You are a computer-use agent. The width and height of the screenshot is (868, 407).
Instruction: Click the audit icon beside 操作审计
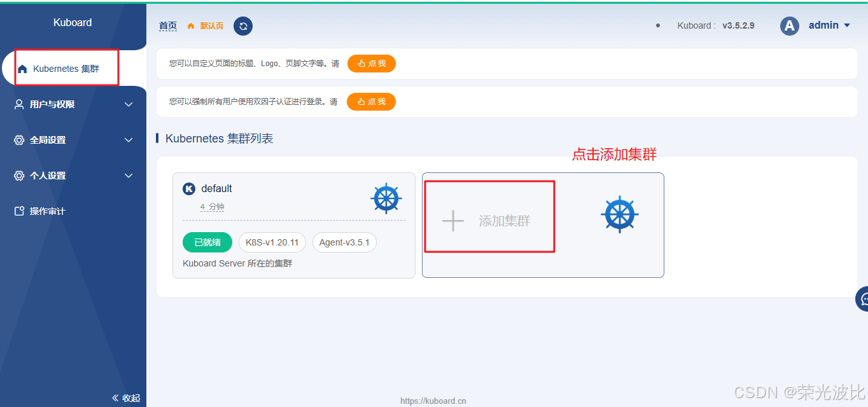coord(19,211)
